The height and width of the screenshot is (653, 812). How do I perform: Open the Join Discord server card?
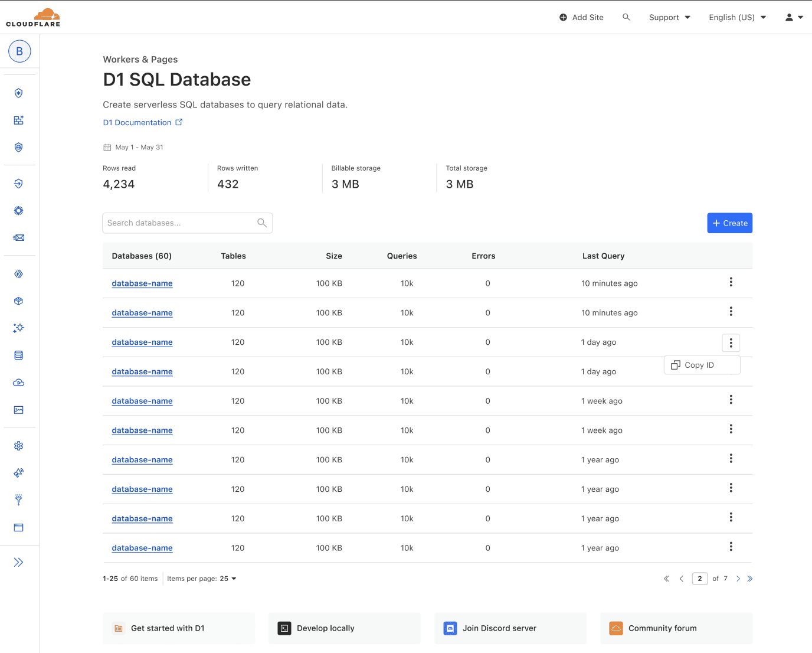coord(510,628)
